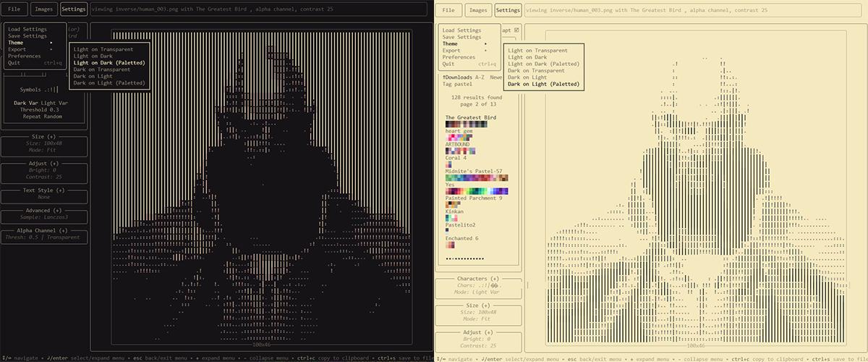The height and width of the screenshot is (362, 868).
Task: Select Dark on Light (Paletted), dark window
Action: point(109,83)
